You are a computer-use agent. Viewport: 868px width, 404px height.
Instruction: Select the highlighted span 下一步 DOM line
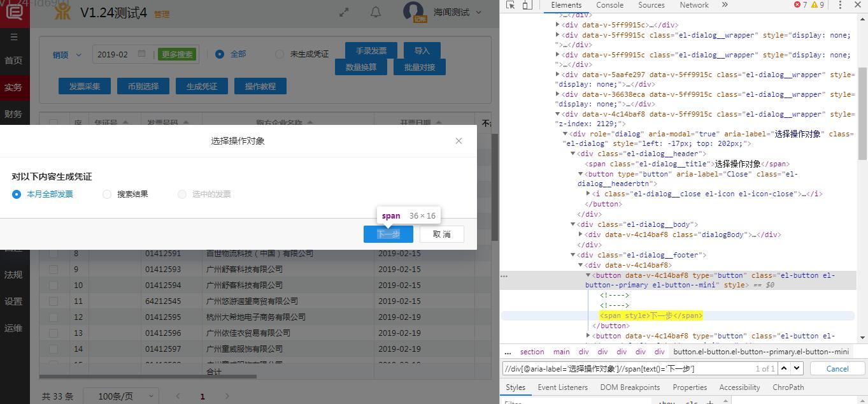(651, 315)
